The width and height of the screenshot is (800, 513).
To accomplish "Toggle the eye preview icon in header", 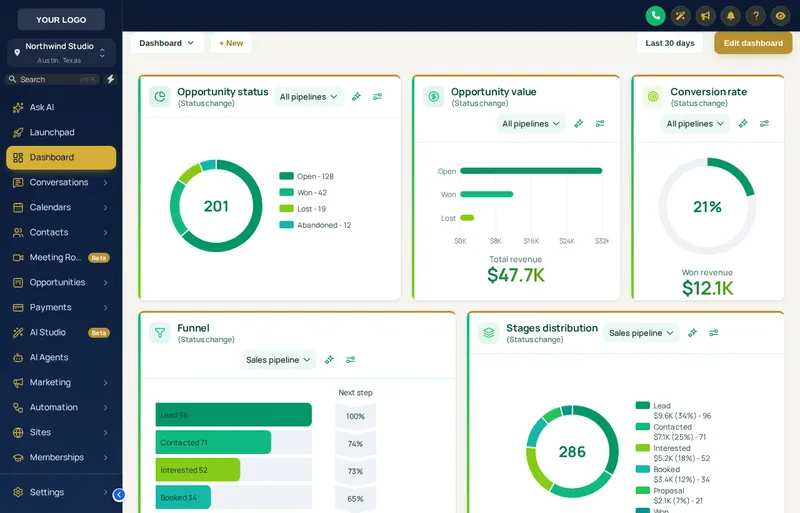I will click(781, 16).
